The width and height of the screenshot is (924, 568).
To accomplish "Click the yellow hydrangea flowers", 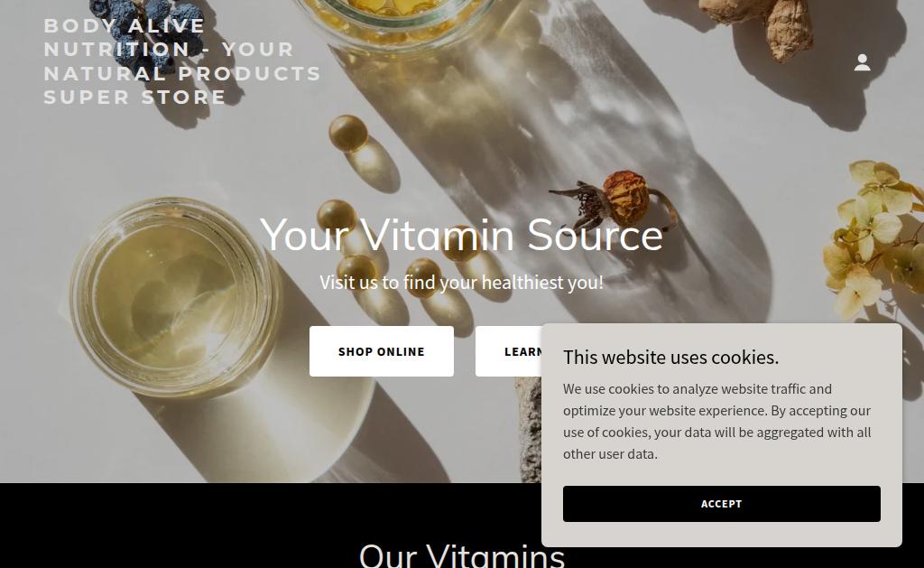I will (873, 237).
